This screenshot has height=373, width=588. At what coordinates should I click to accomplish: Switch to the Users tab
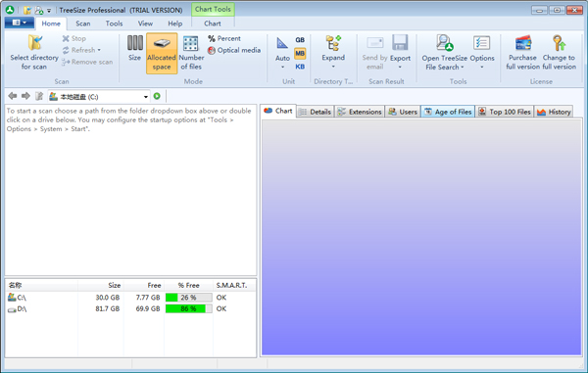403,112
